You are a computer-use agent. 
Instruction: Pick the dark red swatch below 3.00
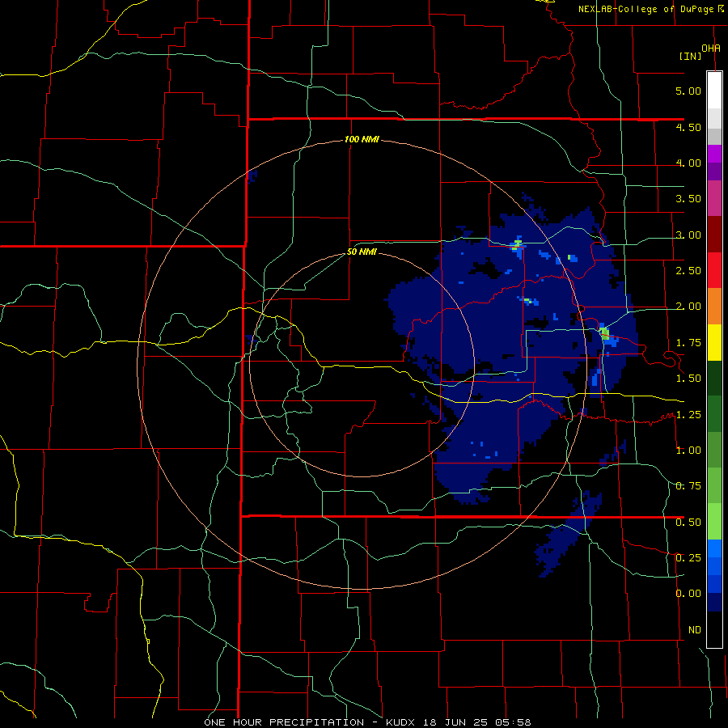coord(714,235)
